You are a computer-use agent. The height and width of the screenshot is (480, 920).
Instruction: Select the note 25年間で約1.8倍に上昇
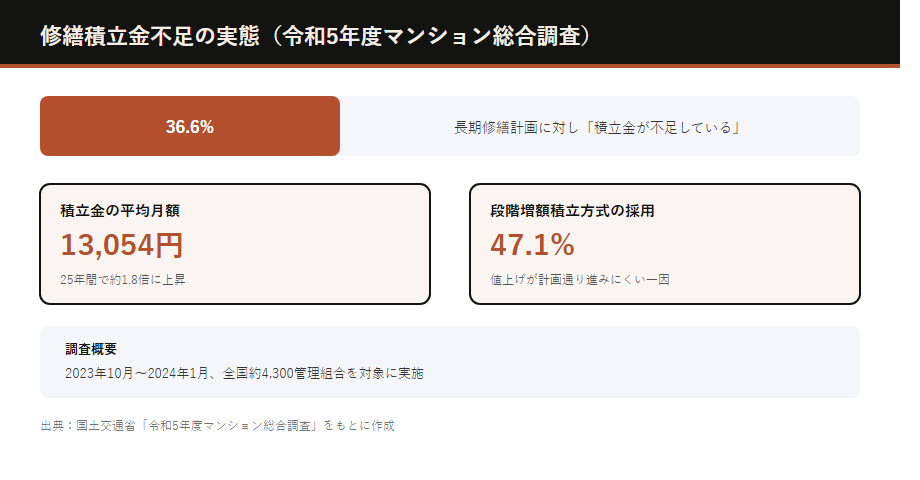(x=123, y=280)
